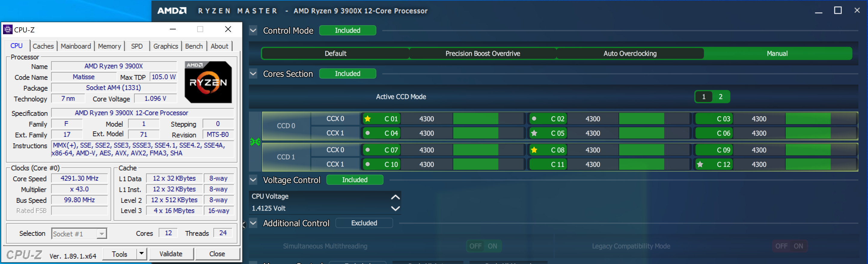The width and height of the screenshot is (868, 264).
Task: Minimize the CPU-Z window
Action: (x=173, y=29)
